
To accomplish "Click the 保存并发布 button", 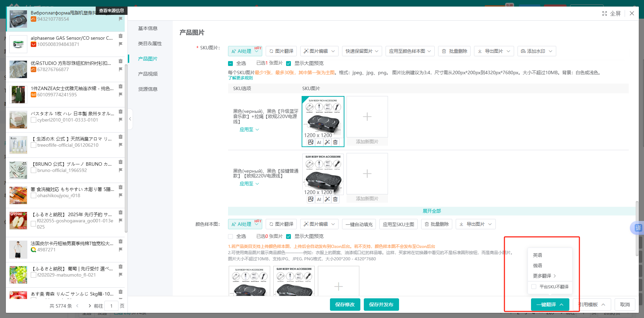I will click(x=381, y=305).
